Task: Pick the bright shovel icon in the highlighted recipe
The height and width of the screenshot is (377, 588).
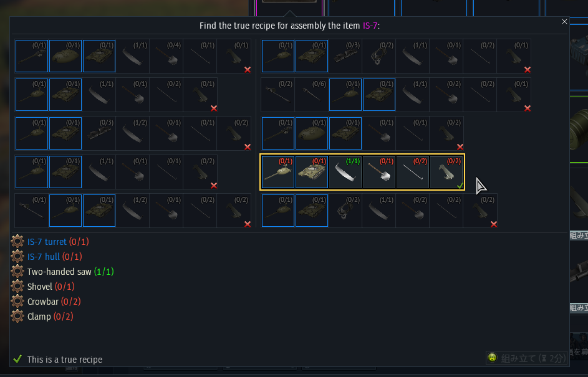Action: click(379, 172)
